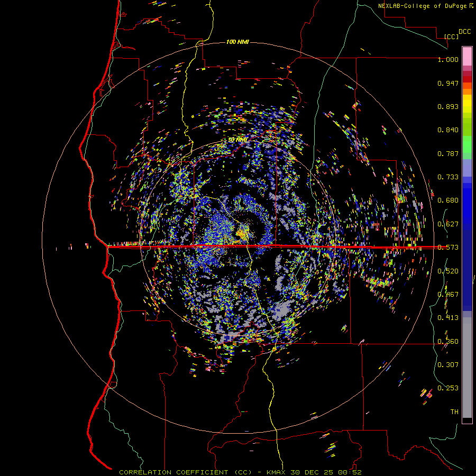The height and width of the screenshot is (476, 476).
Task: Select the 0.627 scale value
Action: click(x=448, y=224)
